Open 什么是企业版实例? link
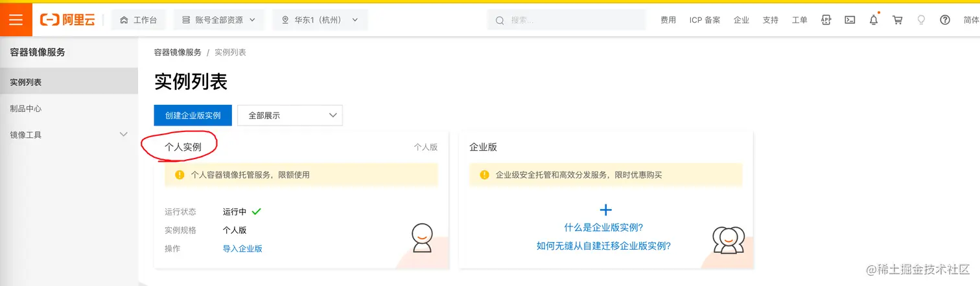980x286 pixels. tap(603, 228)
